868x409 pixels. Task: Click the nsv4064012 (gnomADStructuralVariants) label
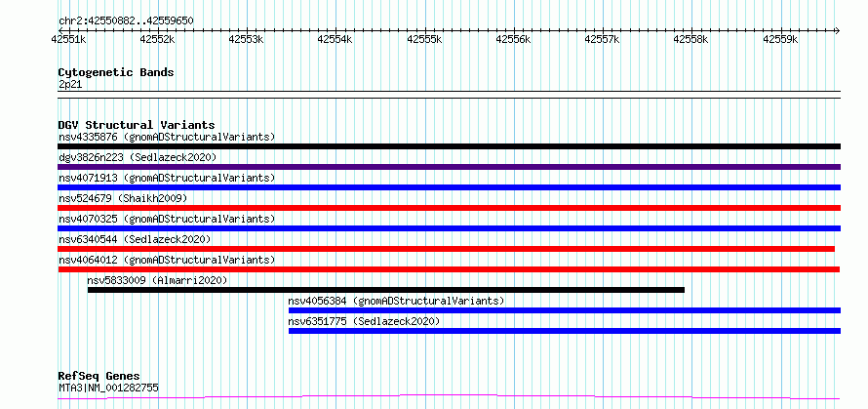tap(167, 260)
